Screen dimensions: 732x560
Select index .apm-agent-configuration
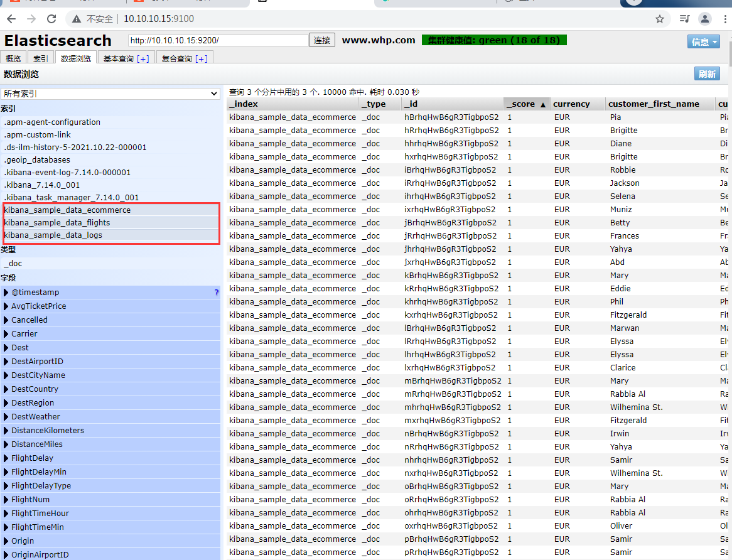coord(110,122)
